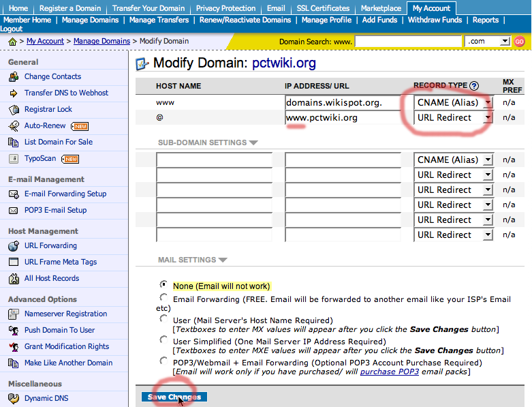Open the Manage Profile submenu link
The width and height of the screenshot is (532, 407).
(326, 20)
